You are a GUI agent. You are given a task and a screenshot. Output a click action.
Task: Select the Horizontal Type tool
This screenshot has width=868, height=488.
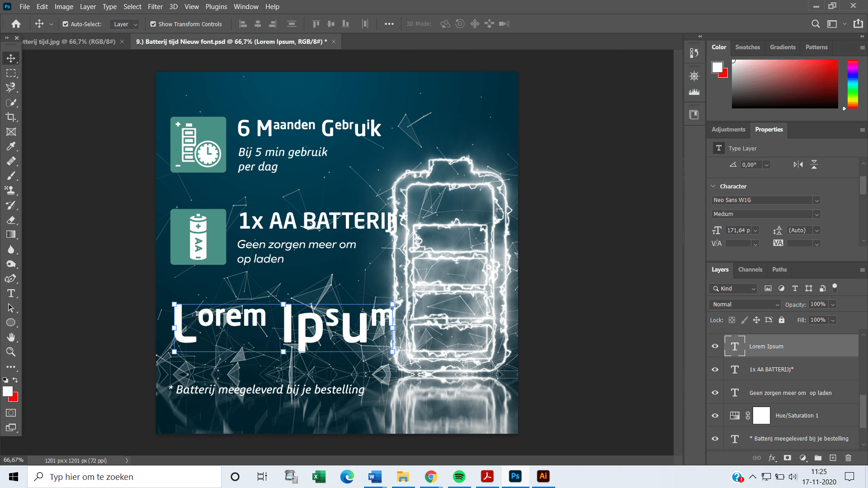pos(11,293)
